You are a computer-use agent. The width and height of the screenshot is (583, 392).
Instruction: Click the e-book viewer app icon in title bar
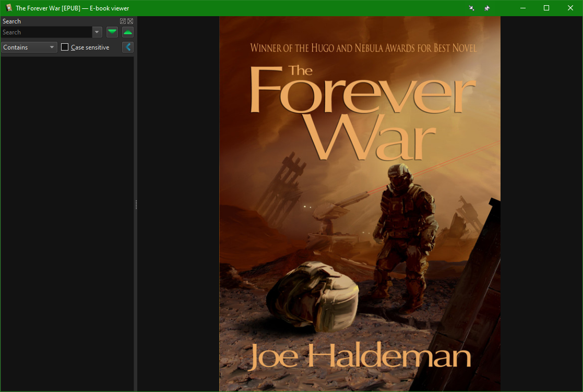point(8,8)
